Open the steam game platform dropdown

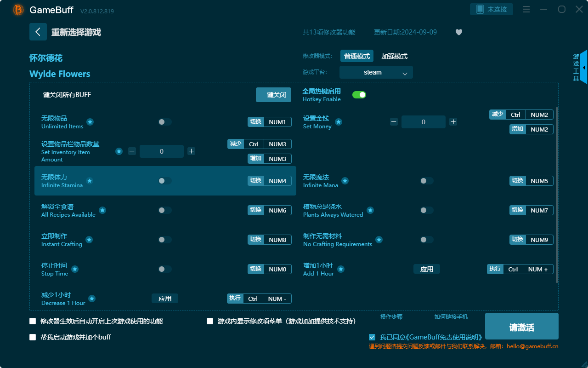[376, 72]
